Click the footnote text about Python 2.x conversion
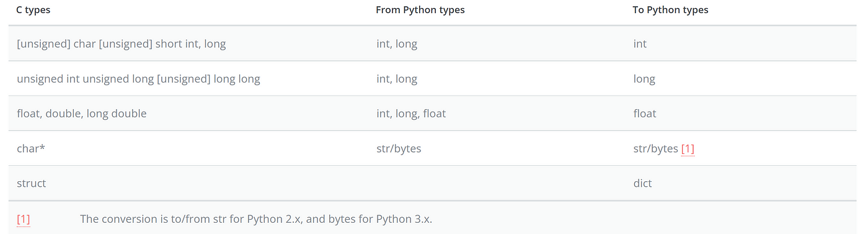Viewport: 868px width, 234px height. [x=256, y=219]
